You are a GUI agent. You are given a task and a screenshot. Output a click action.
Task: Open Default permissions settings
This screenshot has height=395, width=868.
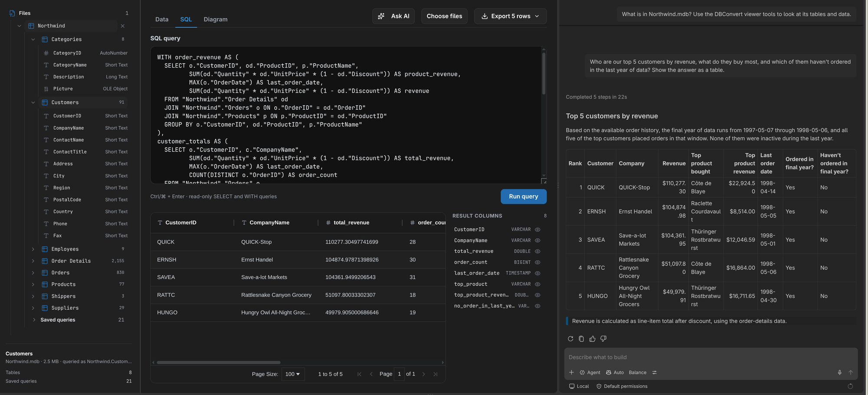(x=622, y=386)
